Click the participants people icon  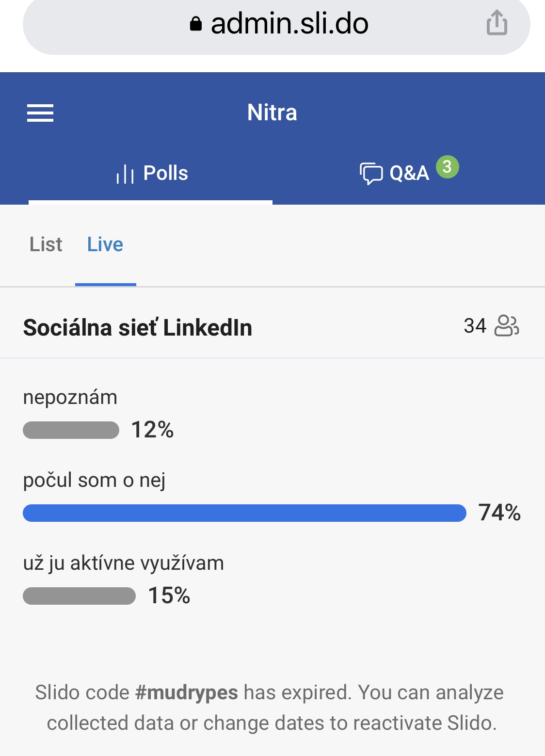[507, 325]
